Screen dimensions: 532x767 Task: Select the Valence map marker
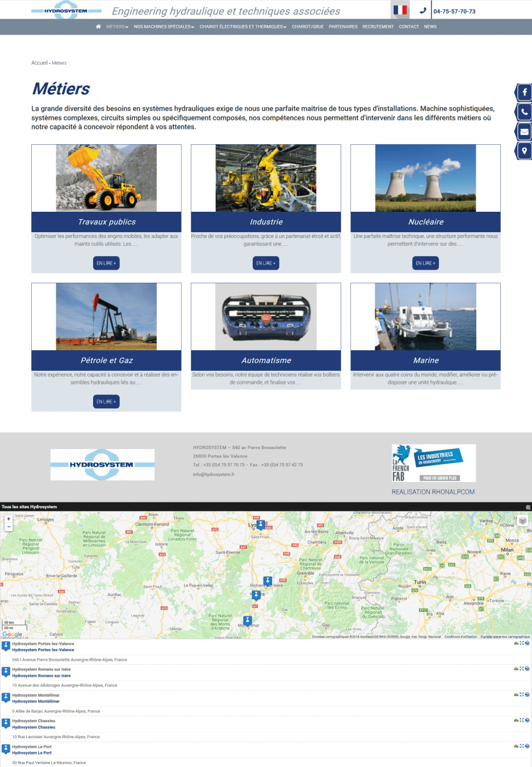pyautogui.click(x=256, y=596)
